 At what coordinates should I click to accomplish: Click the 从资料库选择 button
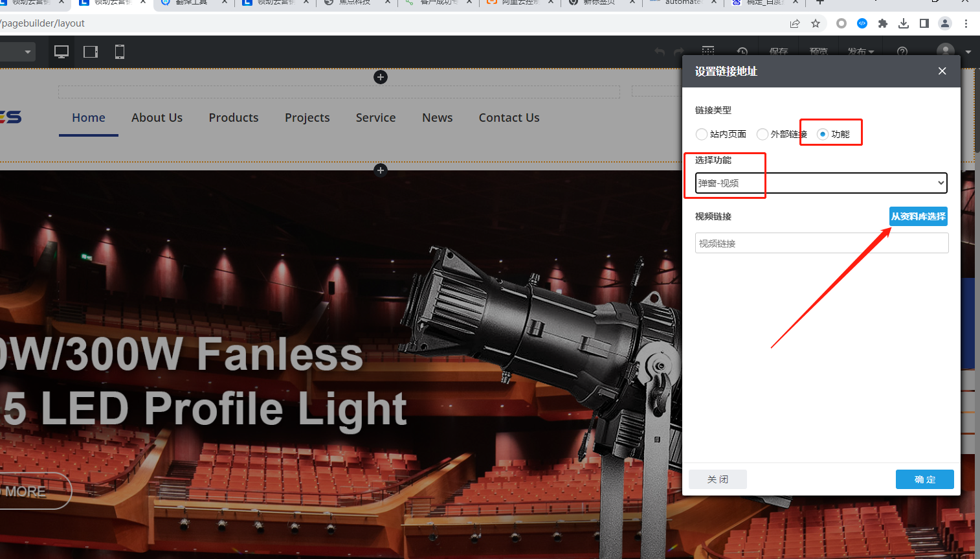tap(918, 216)
